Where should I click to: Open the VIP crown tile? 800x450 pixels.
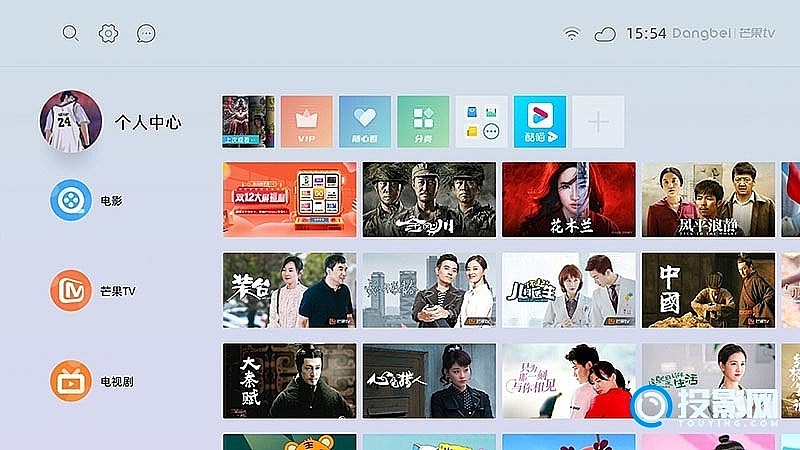307,121
